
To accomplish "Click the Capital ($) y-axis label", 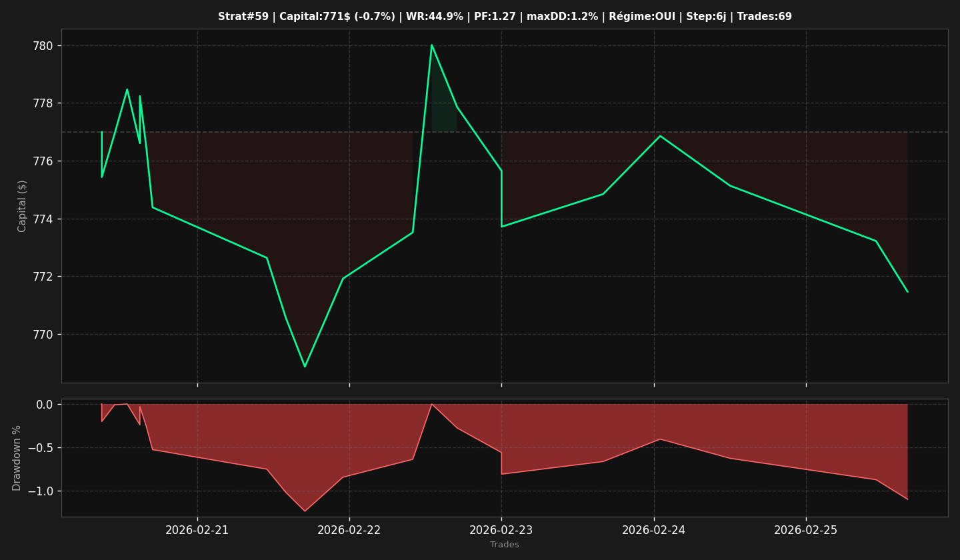I will (x=23, y=206).
